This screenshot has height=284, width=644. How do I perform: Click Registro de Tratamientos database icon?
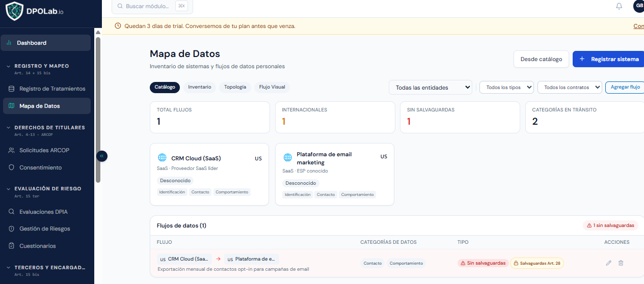click(x=12, y=89)
